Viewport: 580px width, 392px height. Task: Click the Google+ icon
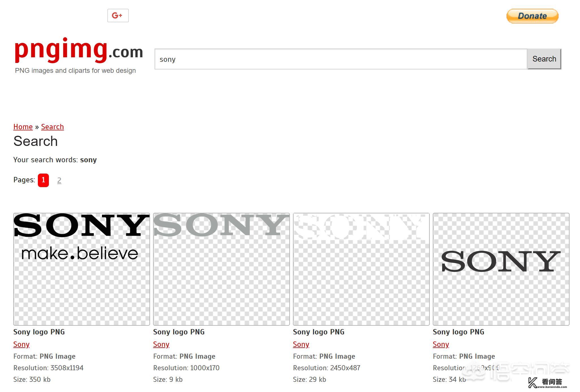pos(117,15)
